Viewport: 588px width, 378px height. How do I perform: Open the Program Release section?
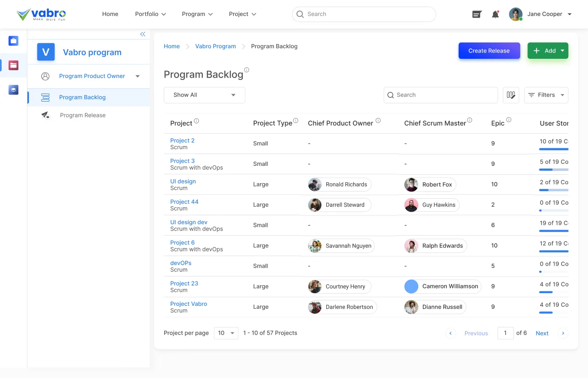tap(82, 115)
